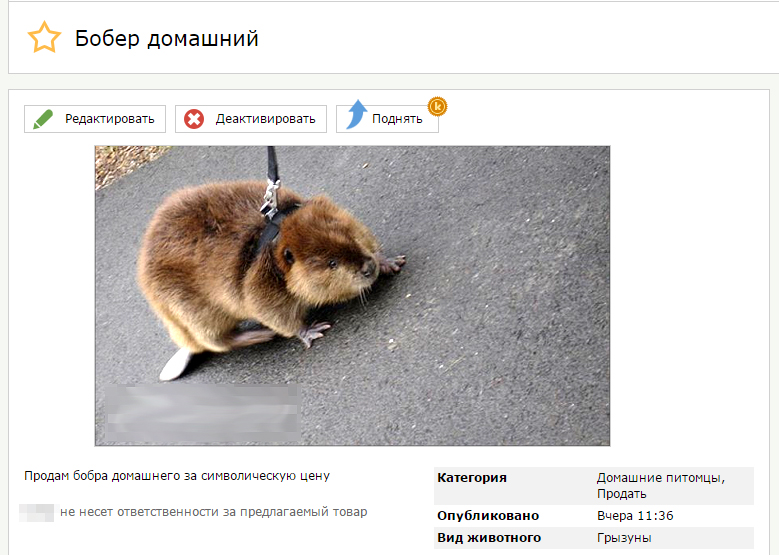Click the red X deactivate icon

(x=194, y=119)
